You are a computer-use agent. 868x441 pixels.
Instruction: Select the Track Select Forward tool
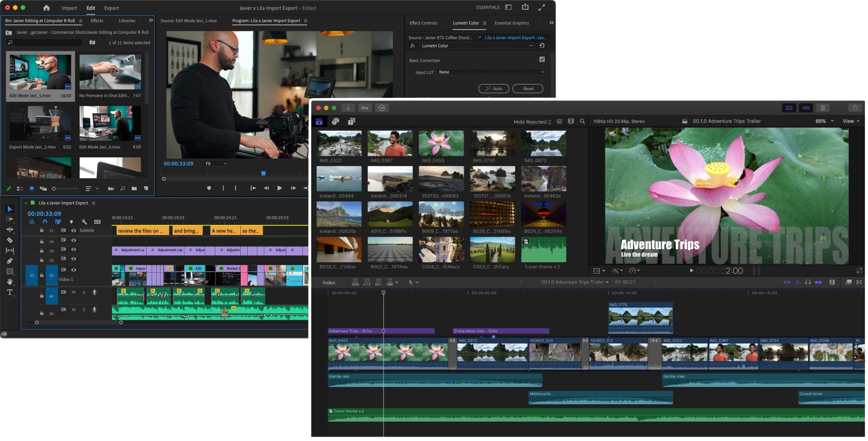[10, 219]
